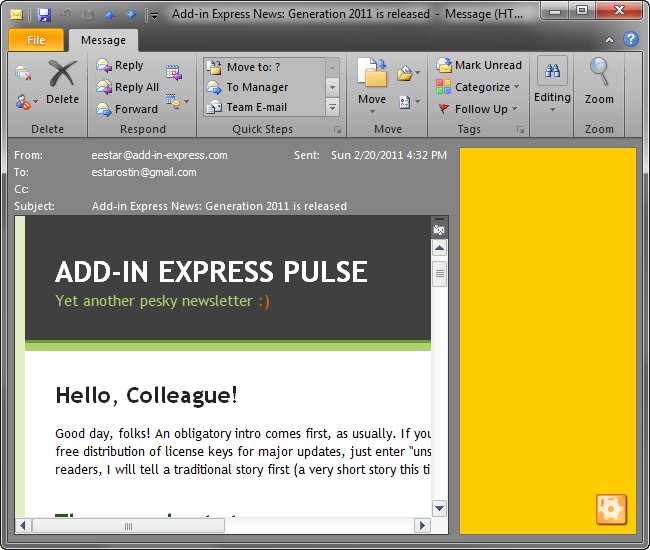The width and height of the screenshot is (650, 550).
Task: Click Reply button
Action: 120,65
